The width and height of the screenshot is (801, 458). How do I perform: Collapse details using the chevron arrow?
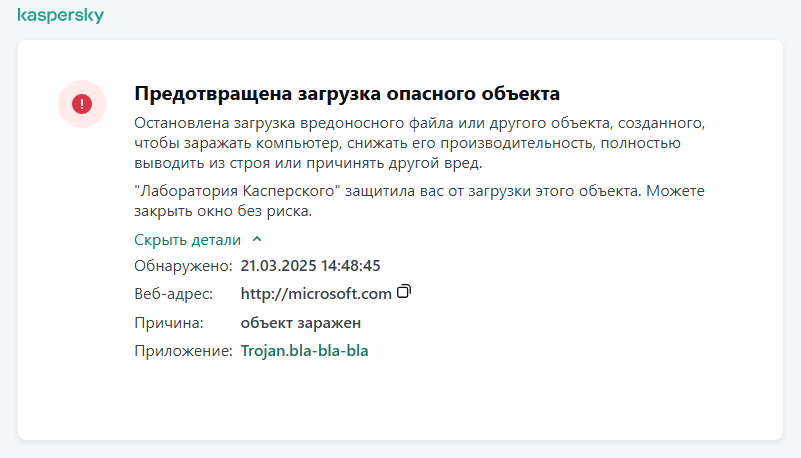(257, 240)
